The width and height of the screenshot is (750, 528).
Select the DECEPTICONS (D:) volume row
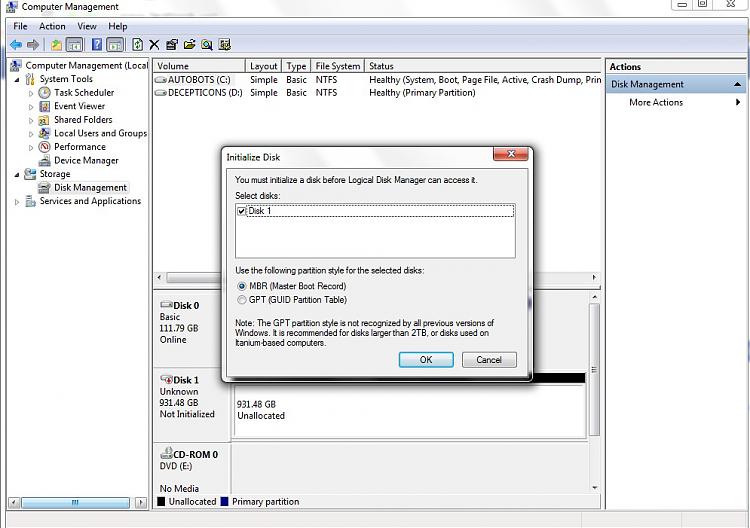pyautogui.click(x=377, y=93)
